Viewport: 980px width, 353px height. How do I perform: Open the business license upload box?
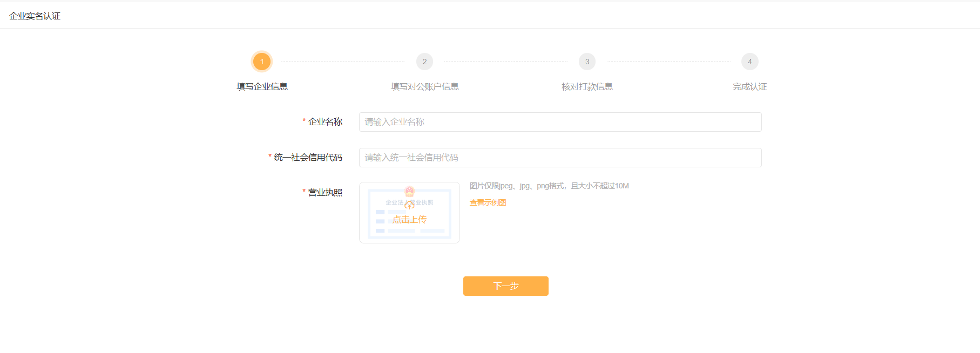409,213
